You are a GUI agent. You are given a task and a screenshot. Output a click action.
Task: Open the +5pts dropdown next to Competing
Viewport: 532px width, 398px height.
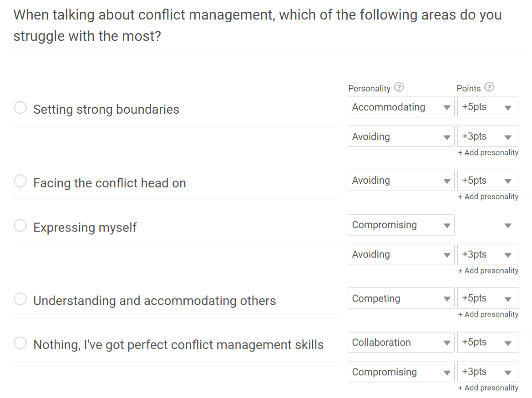(487, 298)
